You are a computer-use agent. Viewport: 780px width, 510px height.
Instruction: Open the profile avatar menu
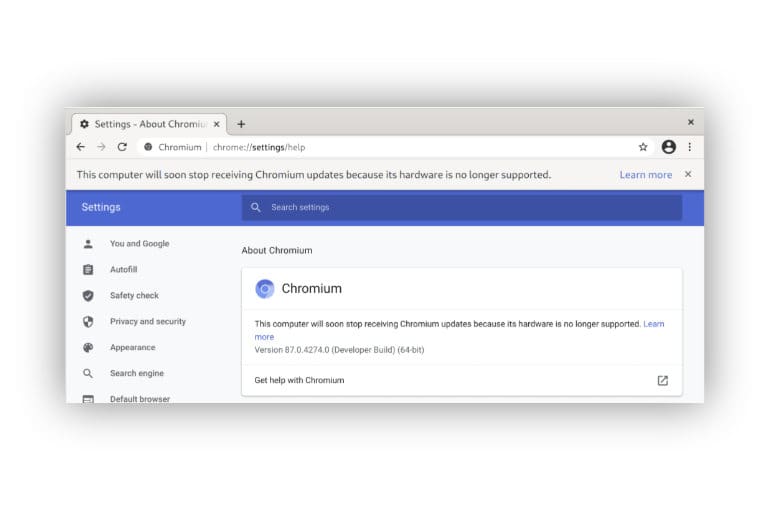point(669,147)
